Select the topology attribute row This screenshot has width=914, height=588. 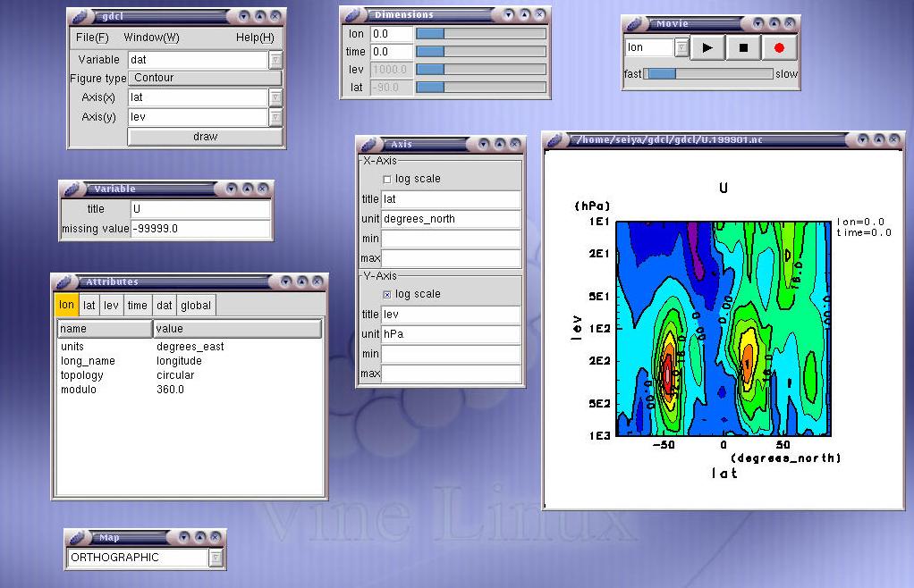click(x=190, y=375)
